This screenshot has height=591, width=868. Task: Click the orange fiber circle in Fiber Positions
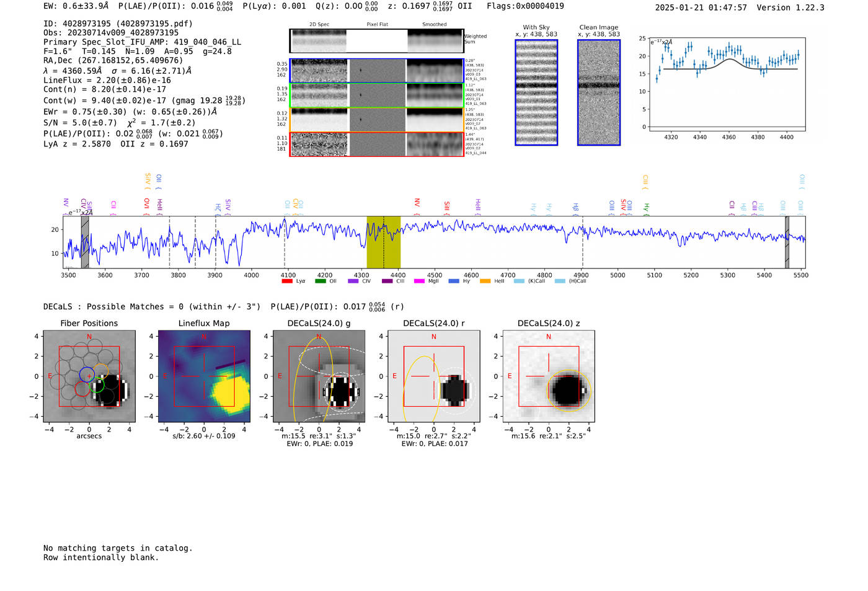pos(101,371)
